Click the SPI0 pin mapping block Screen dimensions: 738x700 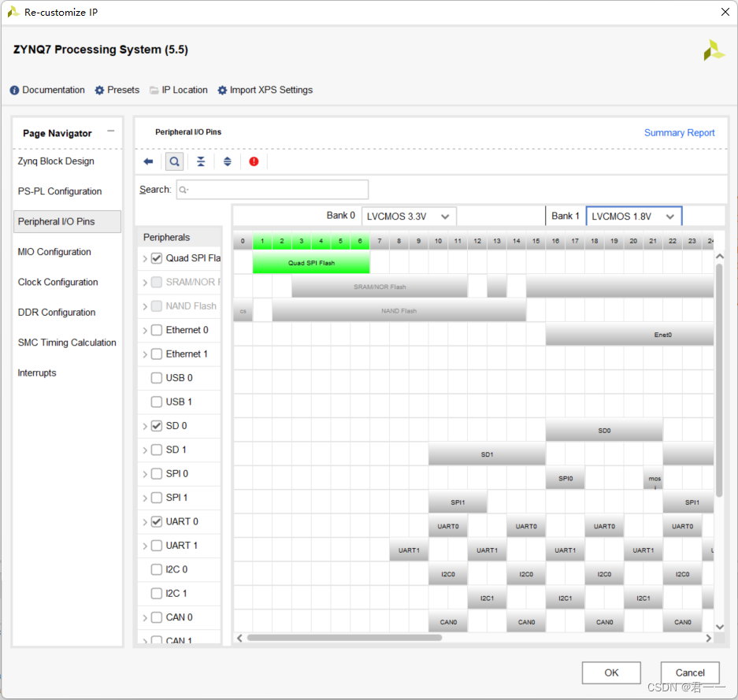coord(566,478)
